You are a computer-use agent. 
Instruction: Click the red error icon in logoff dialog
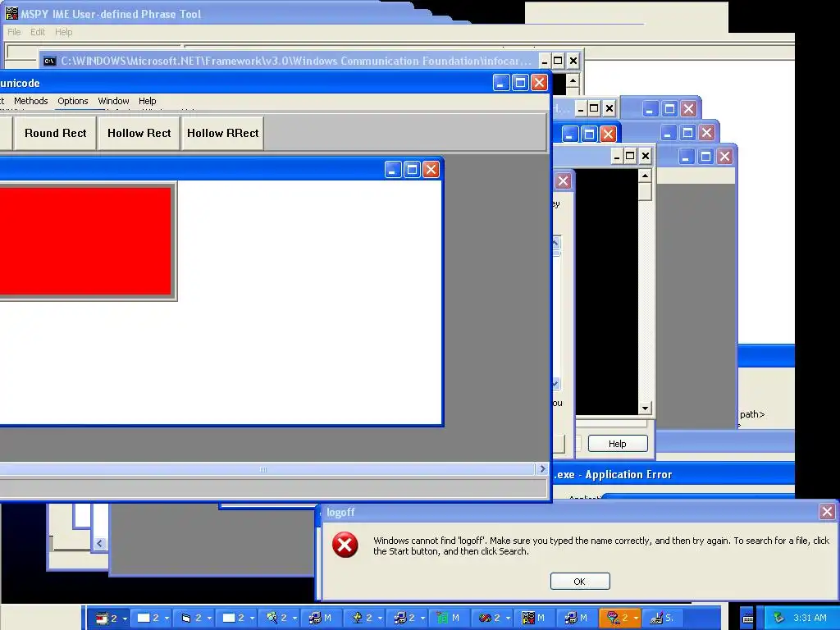pos(345,545)
